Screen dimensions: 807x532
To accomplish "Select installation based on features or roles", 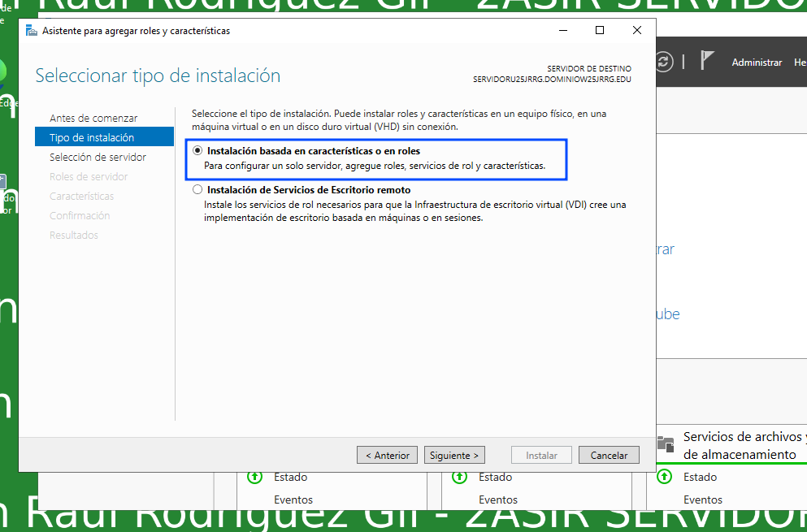I will (x=197, y=151).
